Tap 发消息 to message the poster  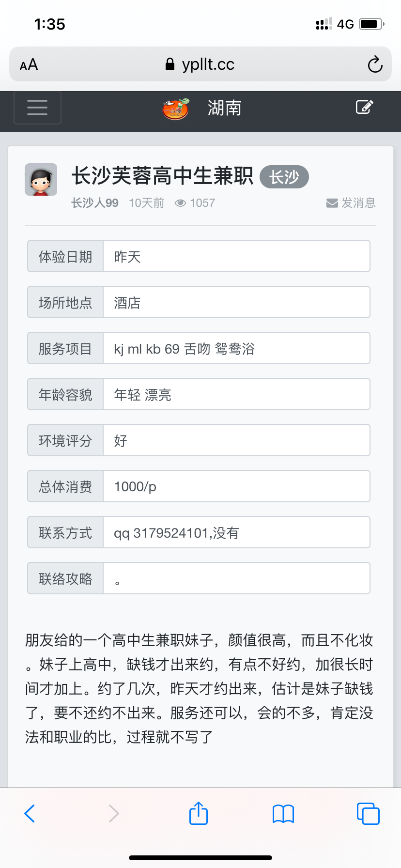(x=358, y=203)
